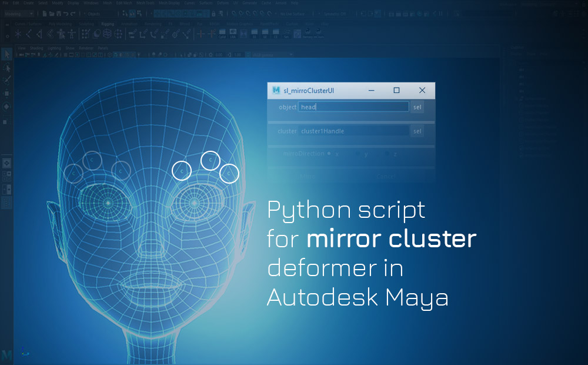The height and width of the screenshot is (365, 588).
Task: Enable the Snap to Grid magnet icon
Action: tap(156, 13)
